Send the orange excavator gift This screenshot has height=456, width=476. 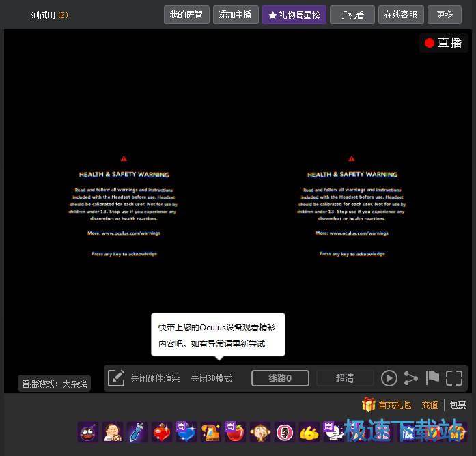pos(211,431)
